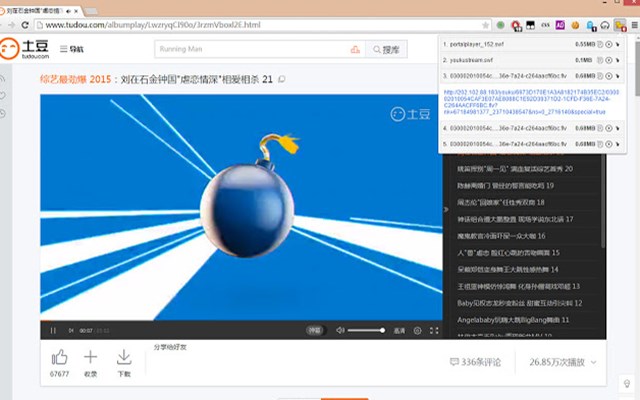The image size is (640, 400).
Task: Click the lightbulb feedback icon at bottom right
Action: pos(627,384)
